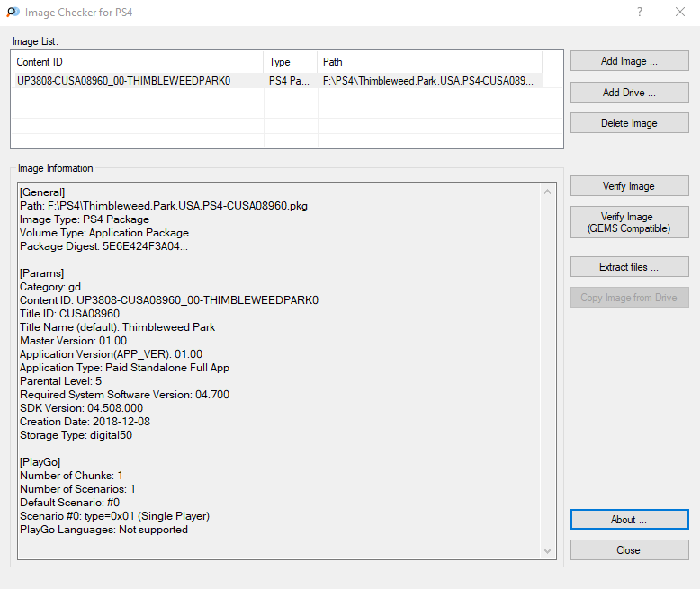Open the Extract files dialog
This screenshot has width=700, height=589.
click(630, 267)
